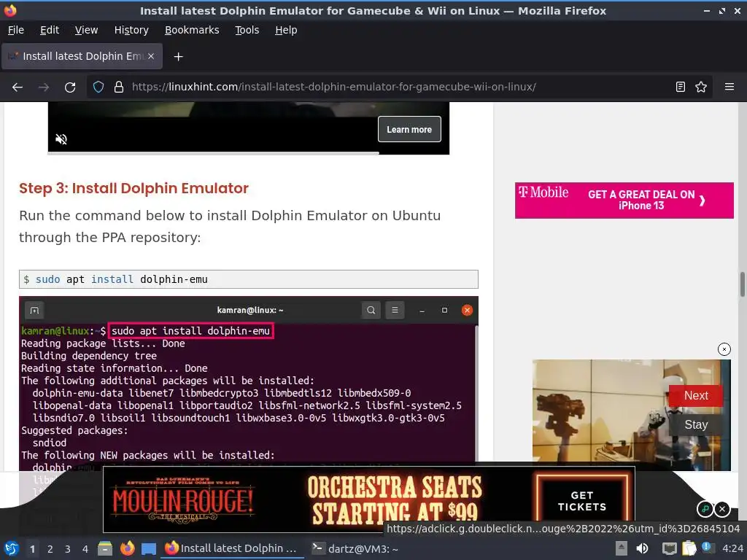The image size is (747, 560).
Task: Launch the file manager from taskbar
Action: (x=105, y=548)
